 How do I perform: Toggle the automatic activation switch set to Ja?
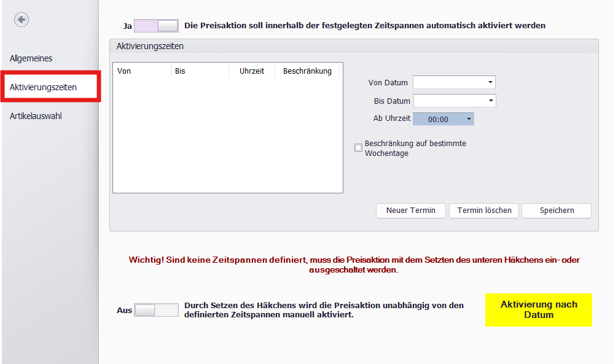point(156,26)
